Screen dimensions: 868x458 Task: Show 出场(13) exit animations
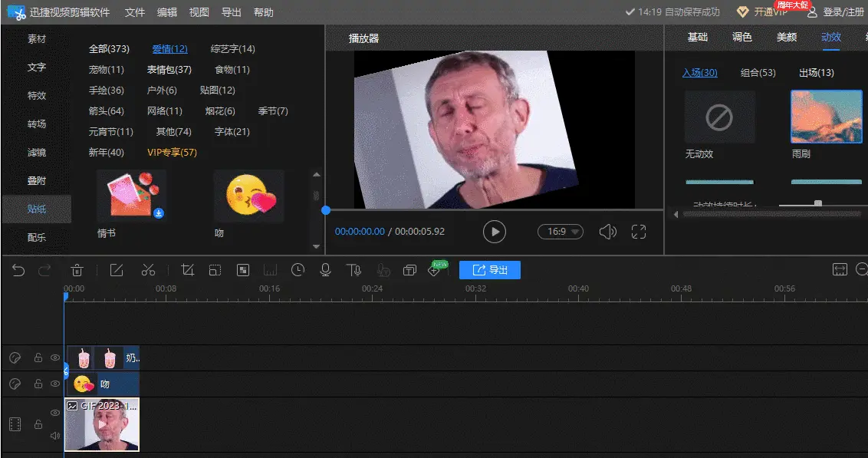click(x=816, y=73)
